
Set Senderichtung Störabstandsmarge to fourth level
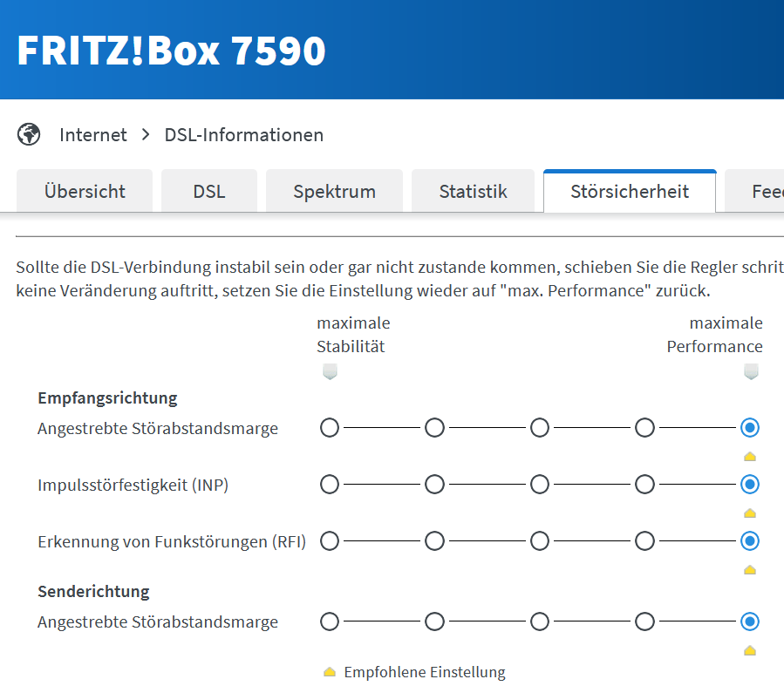tap(644, 621)
